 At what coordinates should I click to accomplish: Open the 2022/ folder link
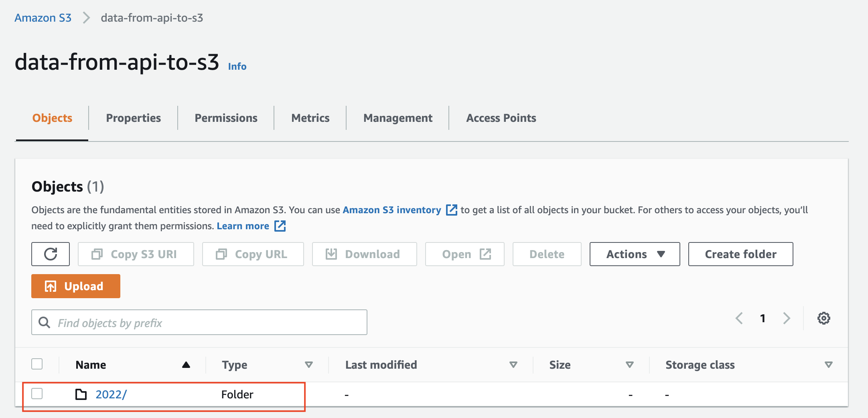pos(111,394)
